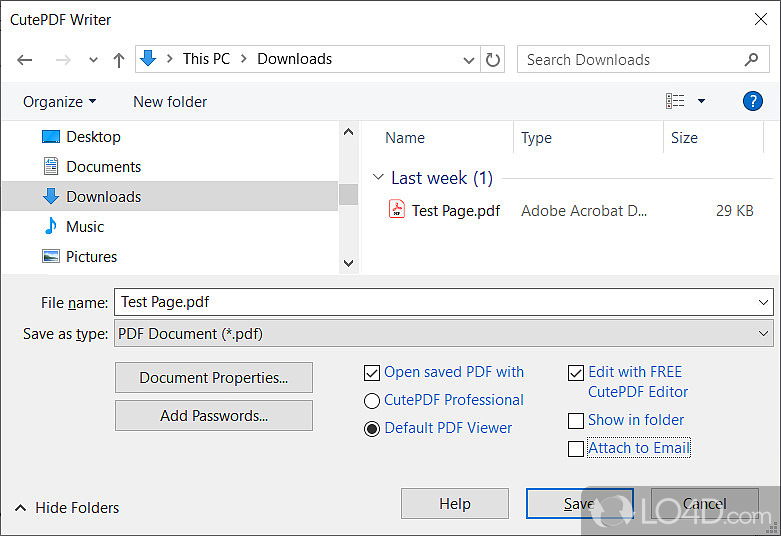
Task: Select CutePDF Professional radio button
Action: coord(372,401)
